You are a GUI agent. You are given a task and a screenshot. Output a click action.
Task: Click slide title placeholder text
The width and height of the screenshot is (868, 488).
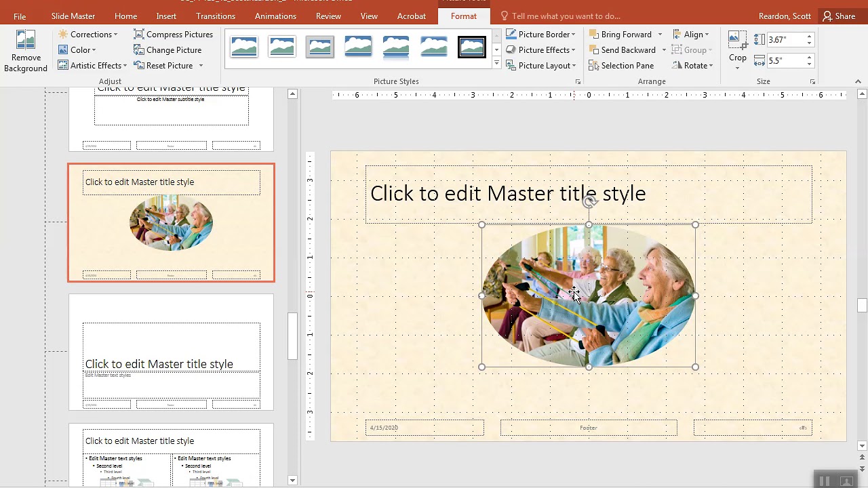(x=508, y=193)
